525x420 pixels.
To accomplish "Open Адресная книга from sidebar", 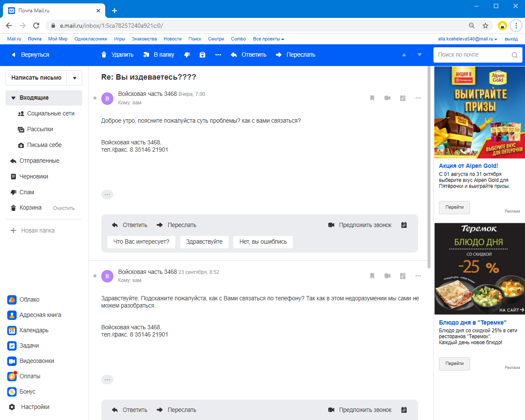I will click(x=34, y=315).
